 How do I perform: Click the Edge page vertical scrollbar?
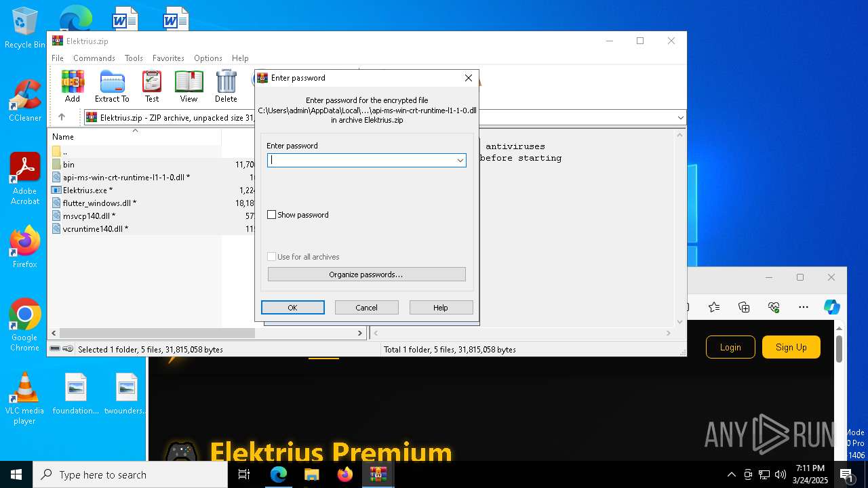(x=839, y=348)
